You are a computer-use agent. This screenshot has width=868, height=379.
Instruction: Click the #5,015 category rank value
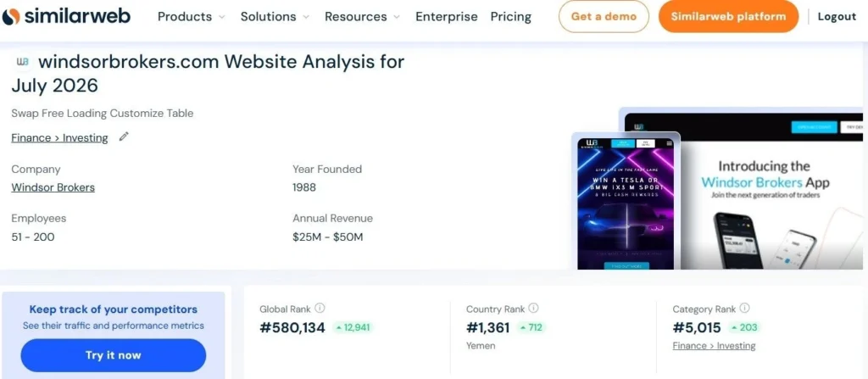click(697, 328)
